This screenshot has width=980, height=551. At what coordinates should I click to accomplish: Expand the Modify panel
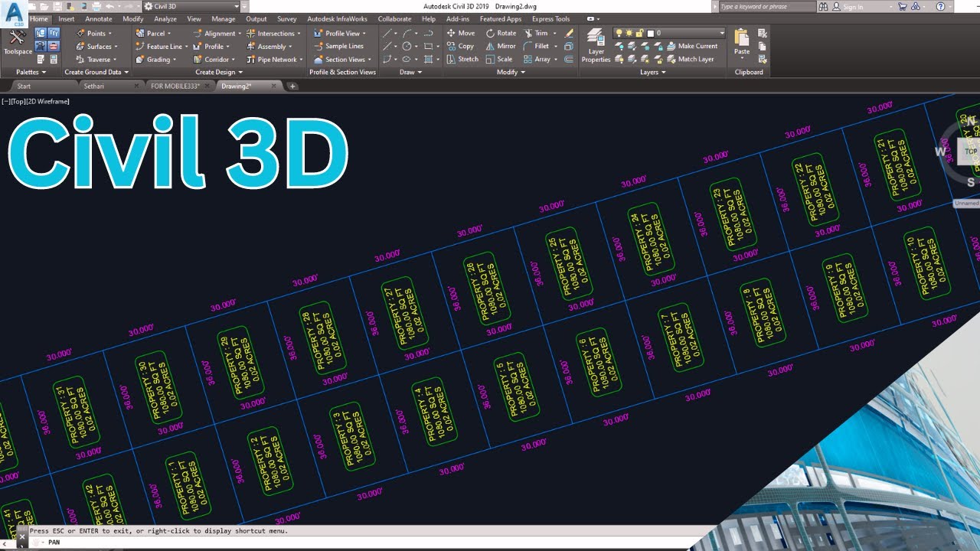[x=511, y=72]
